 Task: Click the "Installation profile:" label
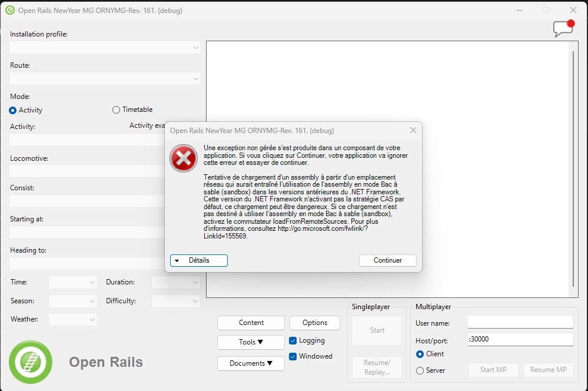coord(39,34)
